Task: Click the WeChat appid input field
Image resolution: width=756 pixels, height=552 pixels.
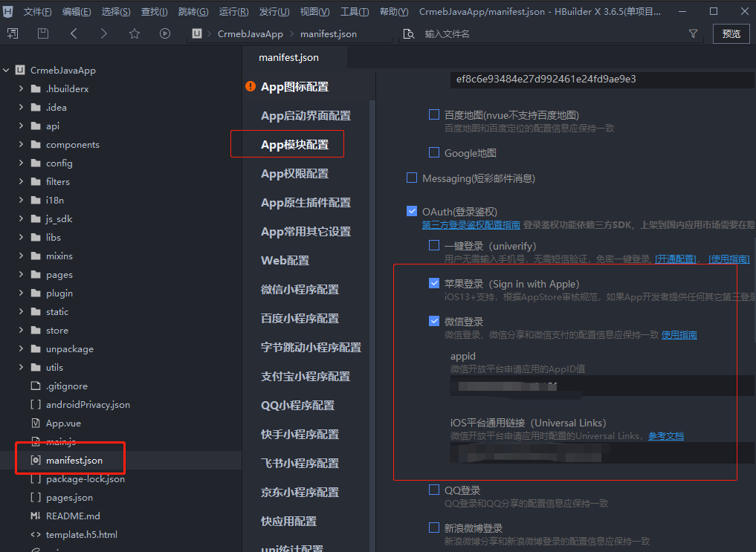Action: tap(602, 386)
